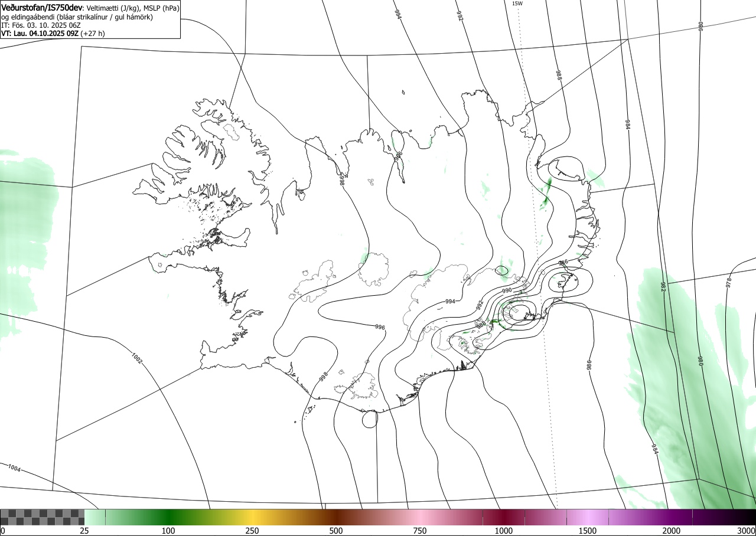This screenshot has height=536, width=756.
Task: Click the color scale value 100
Action: [x=168, y=531]
